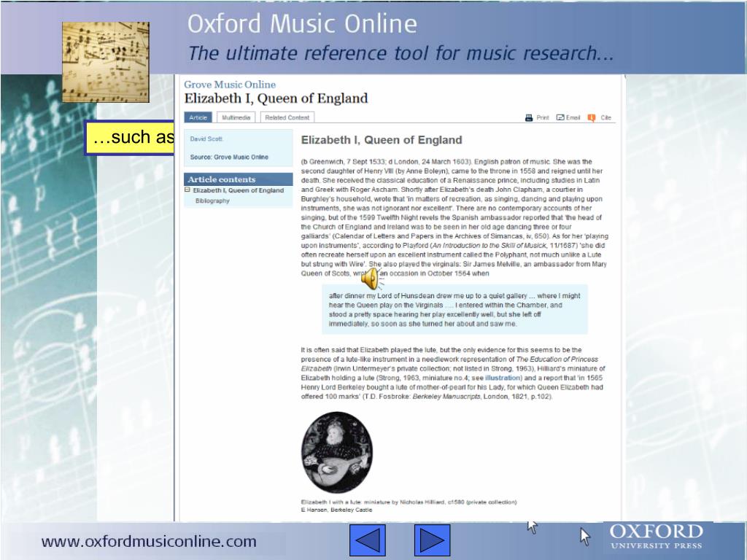Image resolution: width=747 pixels, height=560 pixels.
Task: Click the Cite label
Action: [x=606, y=117]
